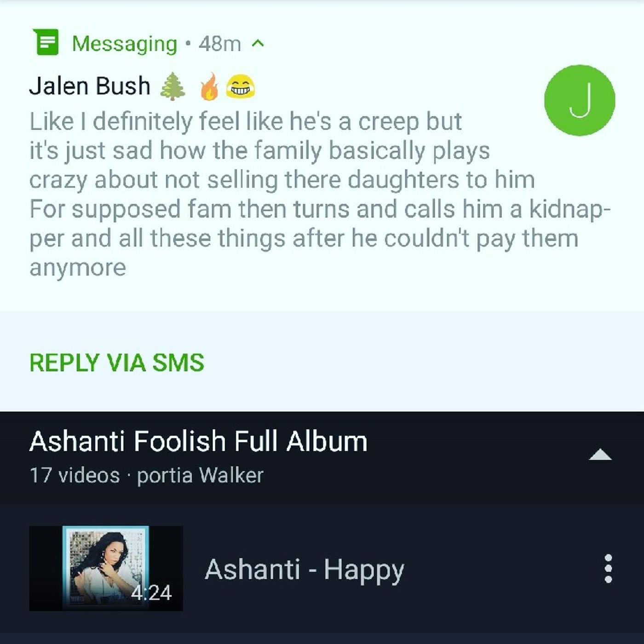Tap the Ashanti Foolish Full Album title
The image size is (644, 644).
tap(198, 442)
